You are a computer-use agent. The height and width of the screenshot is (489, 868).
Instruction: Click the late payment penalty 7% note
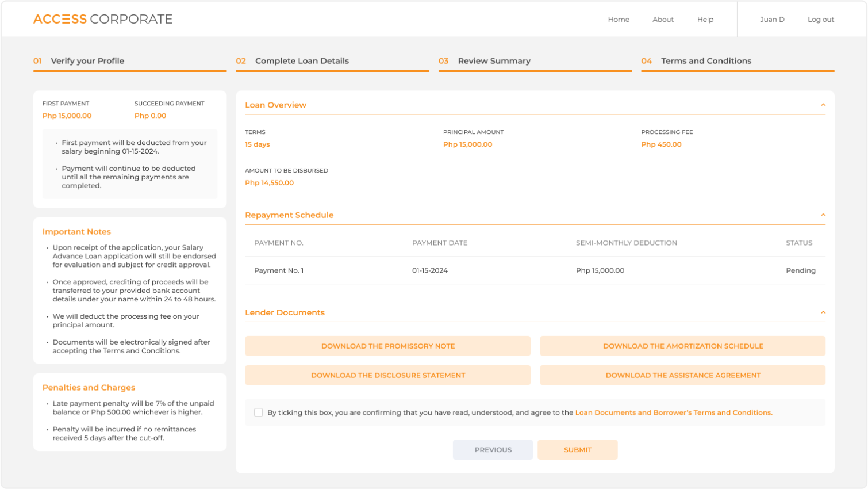click(x=133, y=408)
